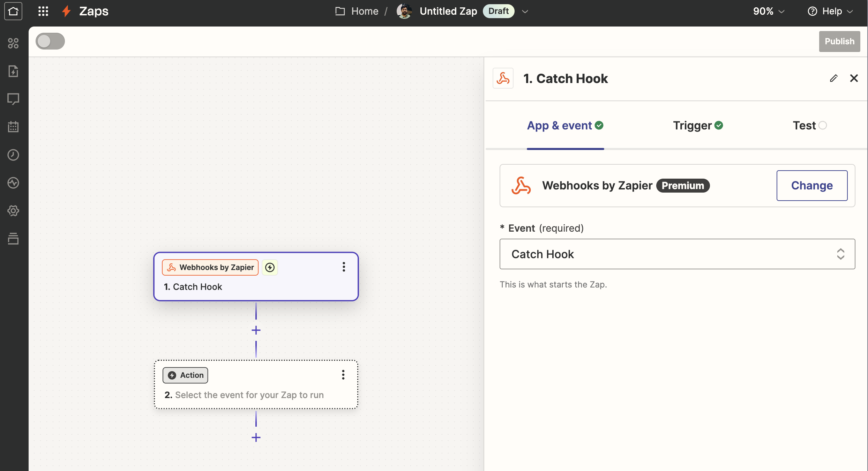Image resolution: width=868 pixels, height=471 pixels.
Task: Click the help question mark icon
Action: point(812,11)
